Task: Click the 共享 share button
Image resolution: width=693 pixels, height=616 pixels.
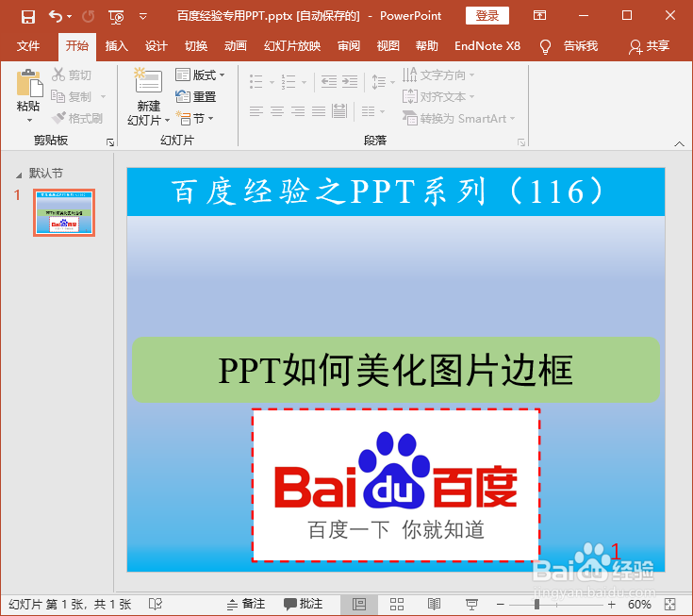Action: click(x=650, y=46)
